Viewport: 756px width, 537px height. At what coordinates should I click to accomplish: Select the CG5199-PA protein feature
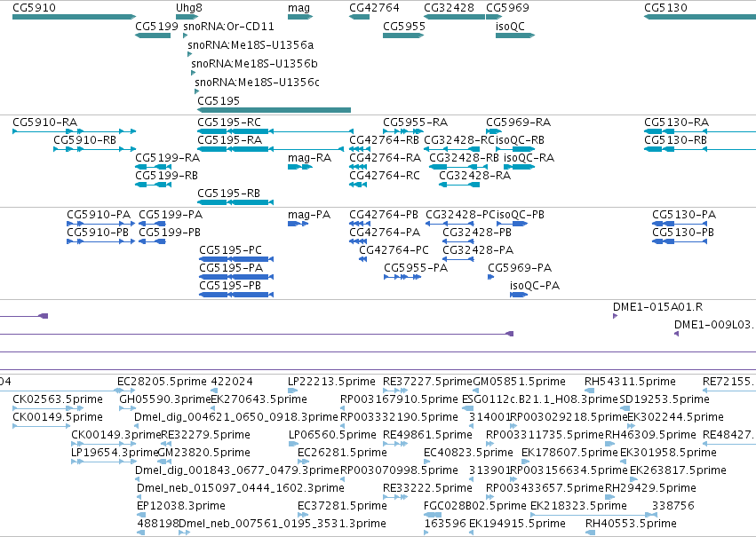pos(153,224)
